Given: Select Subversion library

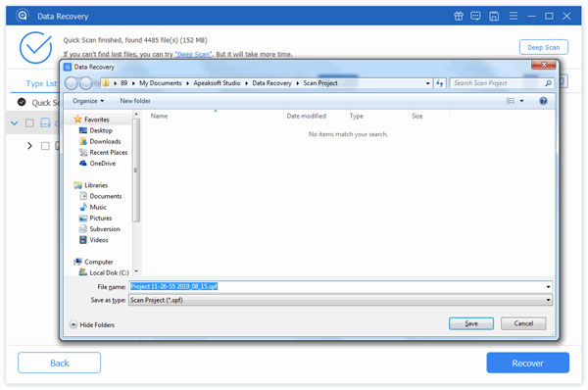Looking at the screenshot, I should tap(104, 228).
